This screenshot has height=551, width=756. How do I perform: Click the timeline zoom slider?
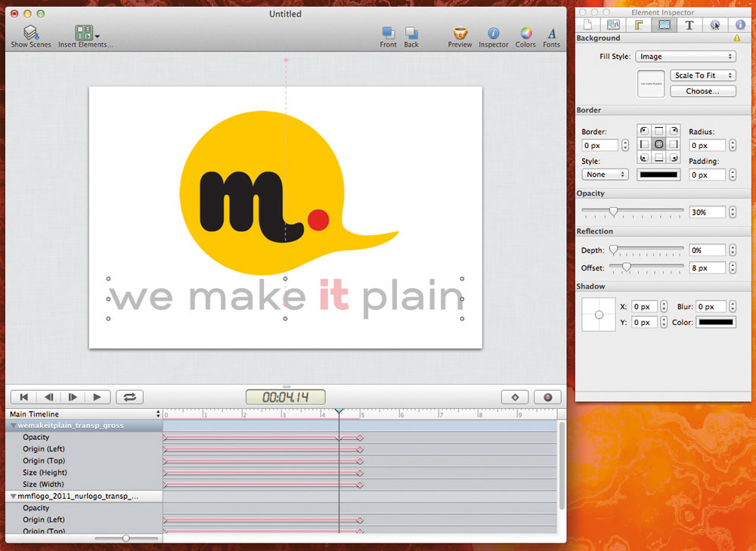coord(126,538)
